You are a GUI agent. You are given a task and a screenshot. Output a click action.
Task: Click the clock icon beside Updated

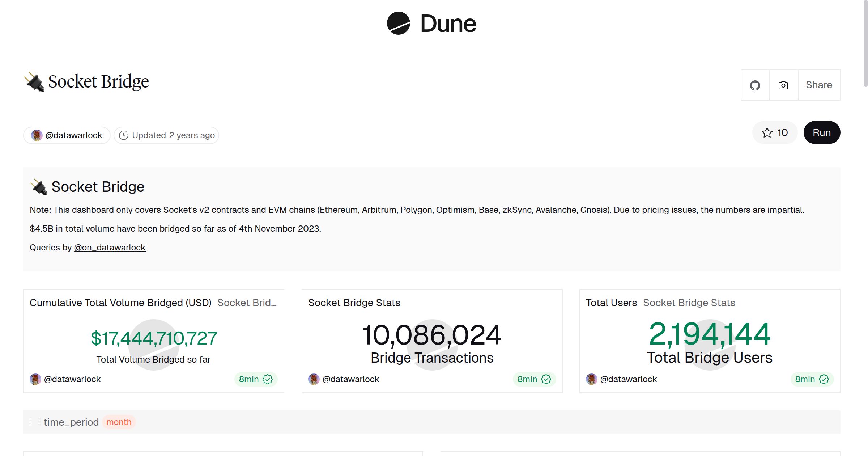124,135
